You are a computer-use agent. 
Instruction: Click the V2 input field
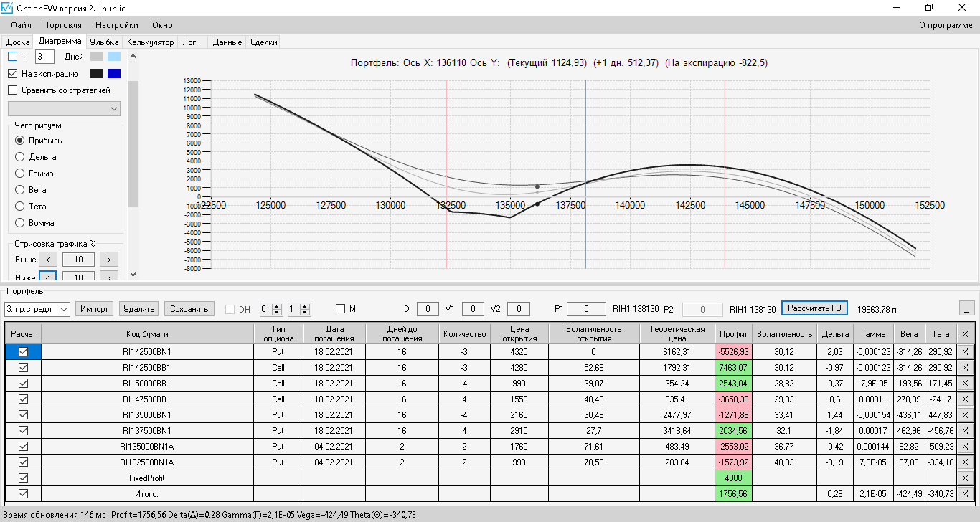[x=519, y=309]
